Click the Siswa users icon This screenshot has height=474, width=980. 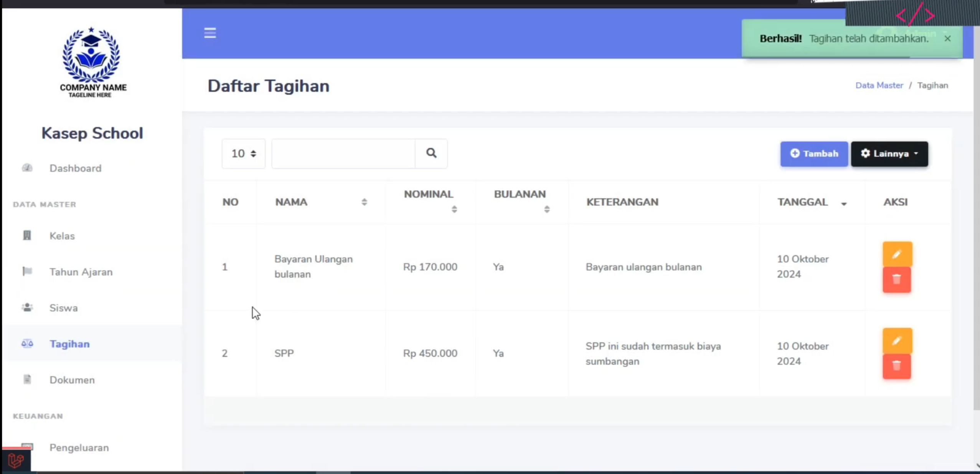pyautogui.click(x=27, y=308)
